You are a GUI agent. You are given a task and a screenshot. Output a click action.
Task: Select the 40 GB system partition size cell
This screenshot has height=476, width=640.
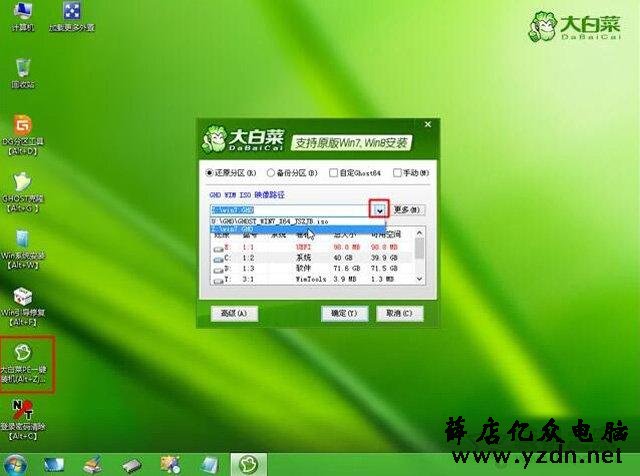343,258
